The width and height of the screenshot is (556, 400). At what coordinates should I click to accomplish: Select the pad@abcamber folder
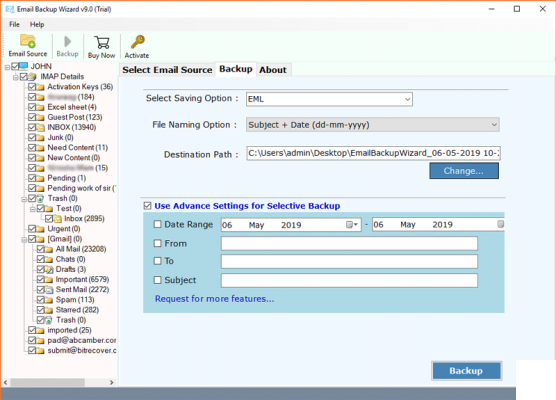[82, 340]
